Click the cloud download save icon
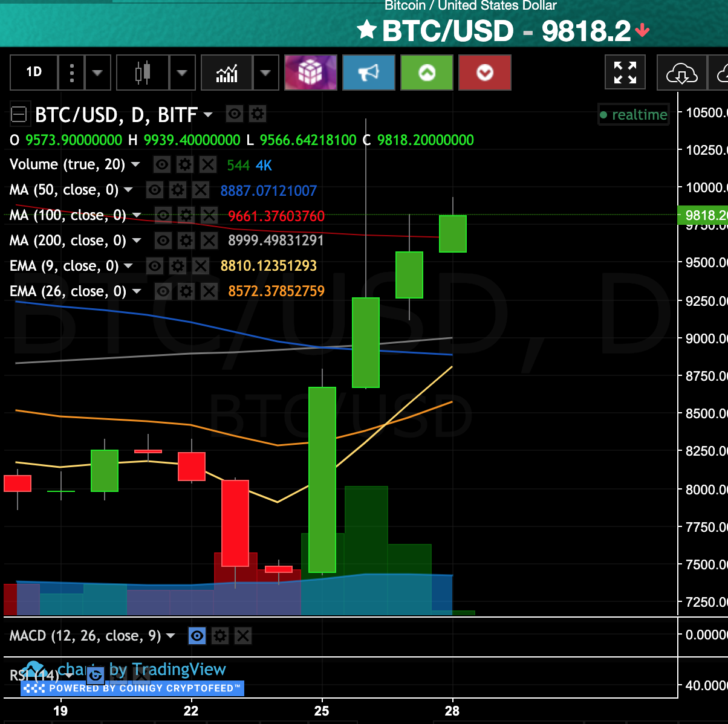The height and width of the screenshot is (724, 728). click(681, 73)
